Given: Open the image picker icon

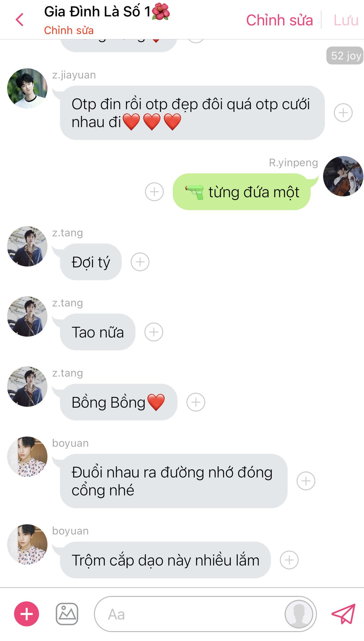Looking at the screenshot, I should coord(67,614).
